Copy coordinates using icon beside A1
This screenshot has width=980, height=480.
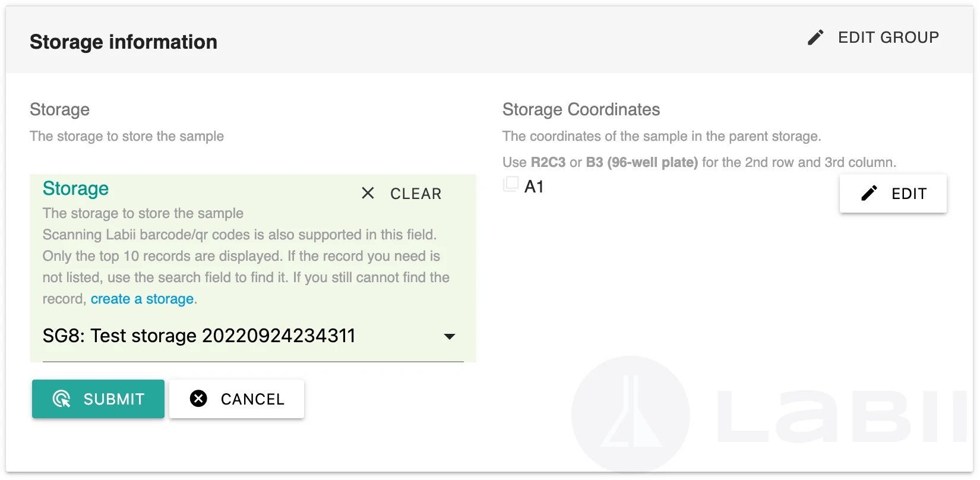(511, 184)
